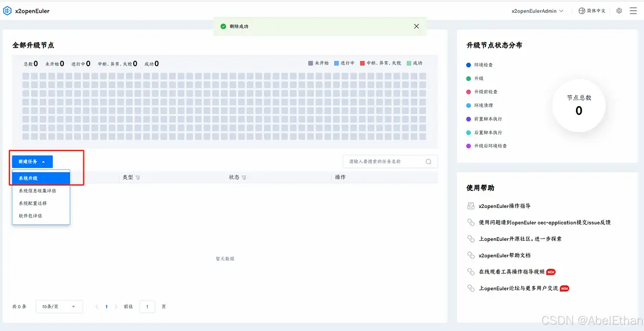Toggle 升级前检查 legend item

[482, 92]
